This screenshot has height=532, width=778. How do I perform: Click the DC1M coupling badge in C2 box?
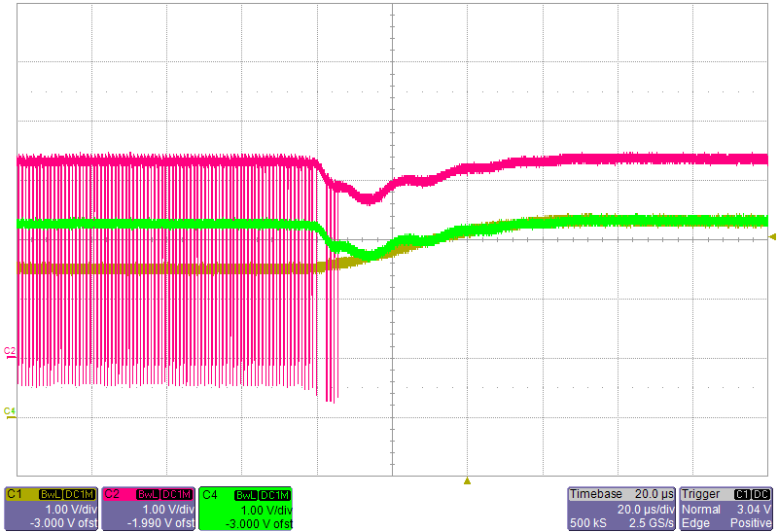click(177, 494)
